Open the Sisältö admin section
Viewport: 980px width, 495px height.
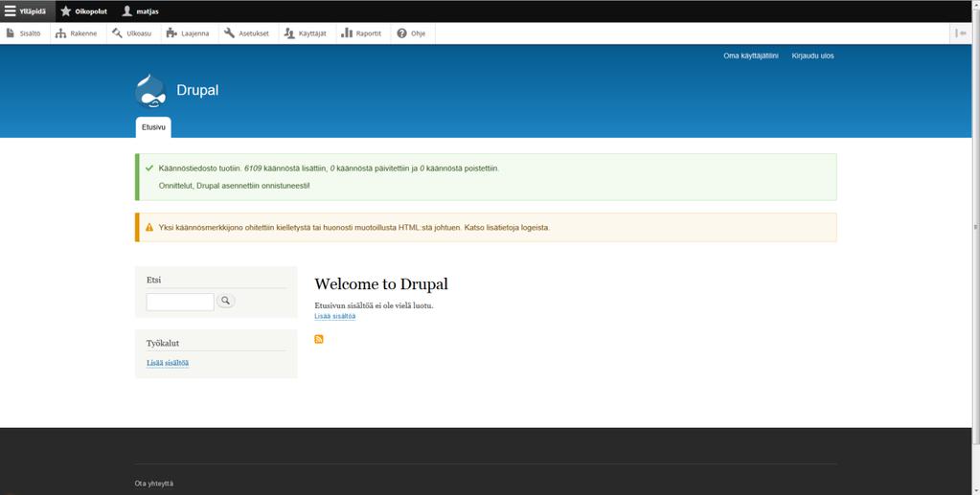(x=24, y=34)
